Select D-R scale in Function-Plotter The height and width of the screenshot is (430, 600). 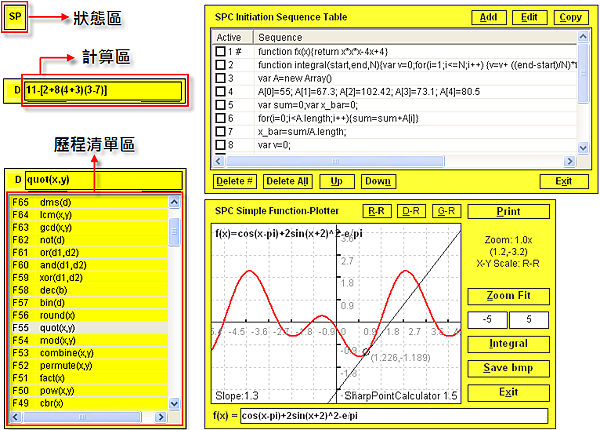(411, 211)
